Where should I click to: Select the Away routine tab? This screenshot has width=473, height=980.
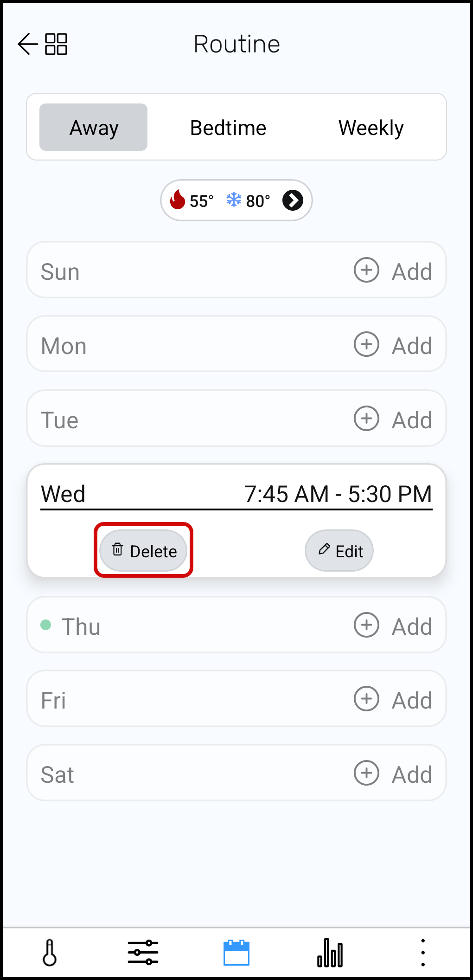94,128
